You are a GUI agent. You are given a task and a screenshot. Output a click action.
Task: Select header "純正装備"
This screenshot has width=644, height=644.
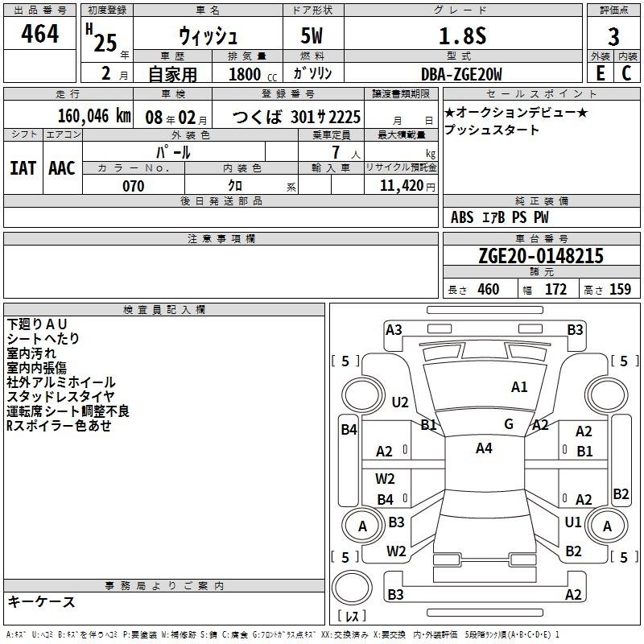pyautogui.click(x=542, y=200)
